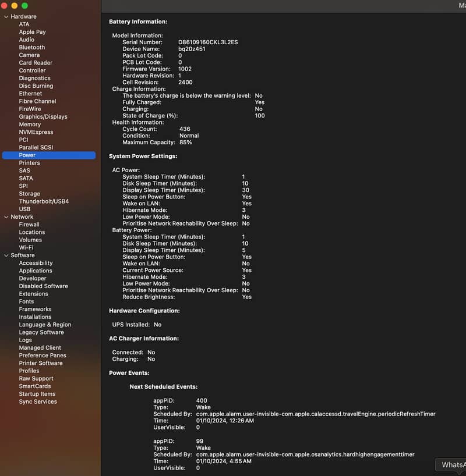Click the green full-screen window button
The image size is (466, 476).
coord(24,5)
